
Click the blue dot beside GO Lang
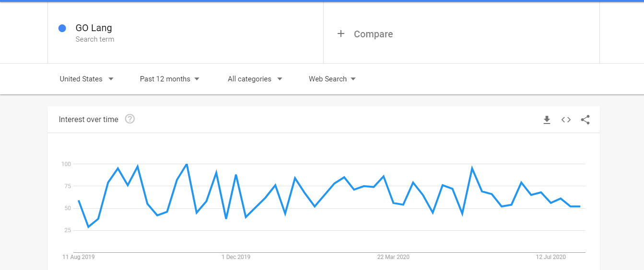tap(62, 28)
